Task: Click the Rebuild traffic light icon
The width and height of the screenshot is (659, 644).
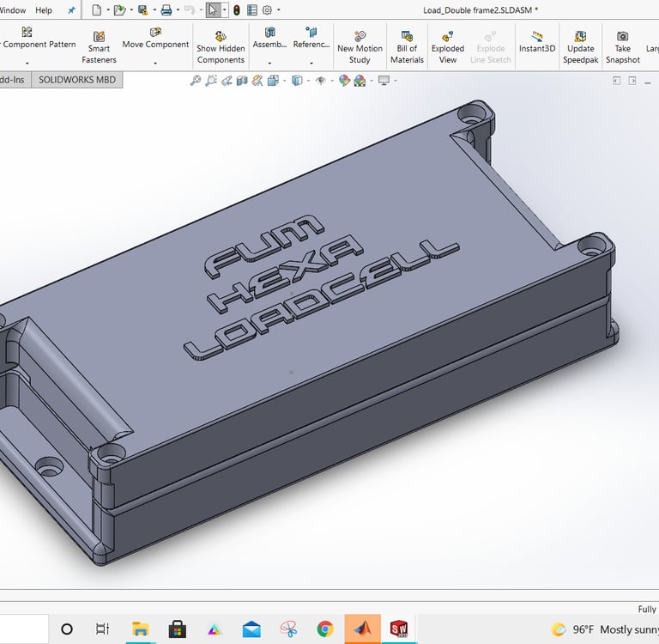Action: (237, 10)
